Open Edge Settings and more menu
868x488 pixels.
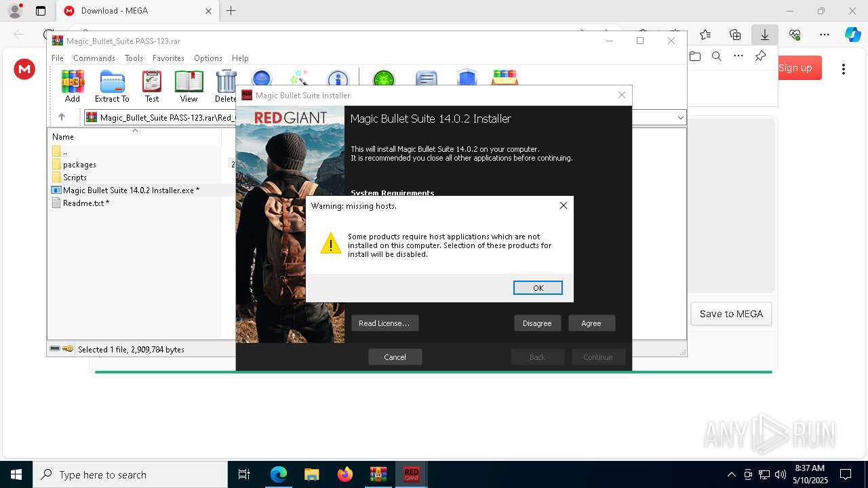[825, 35]
